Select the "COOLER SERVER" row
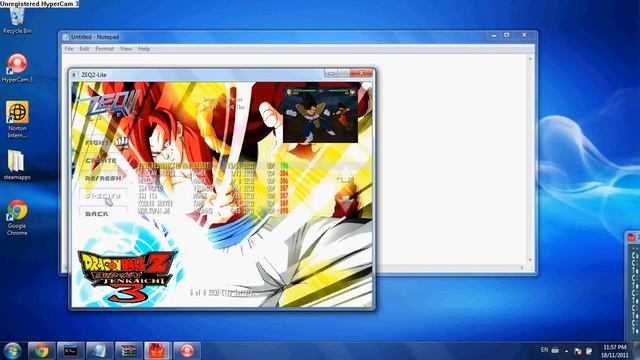 pyautogui.click(x=213, y=203)
